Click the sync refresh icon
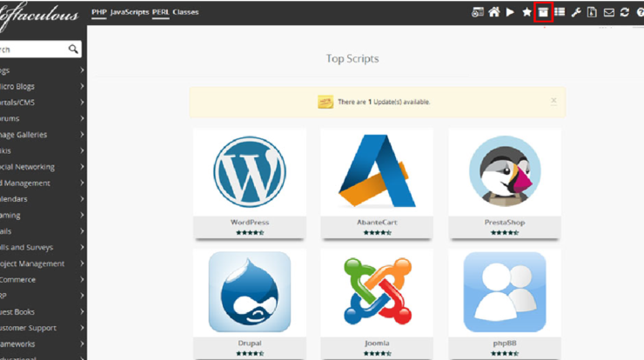This screenshot has height=360, width=644. 624,12
